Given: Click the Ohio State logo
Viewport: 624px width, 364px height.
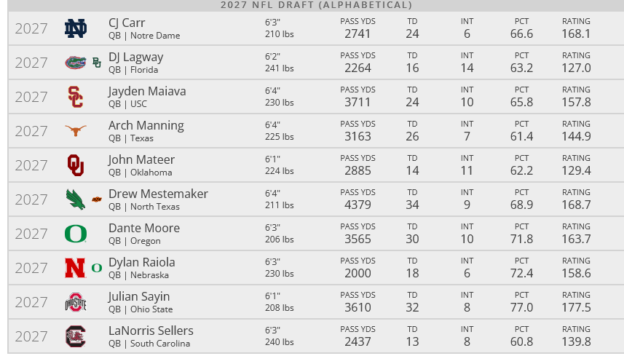Looking at the screenshot, I should pyautogui.click(x=75, y=302).
